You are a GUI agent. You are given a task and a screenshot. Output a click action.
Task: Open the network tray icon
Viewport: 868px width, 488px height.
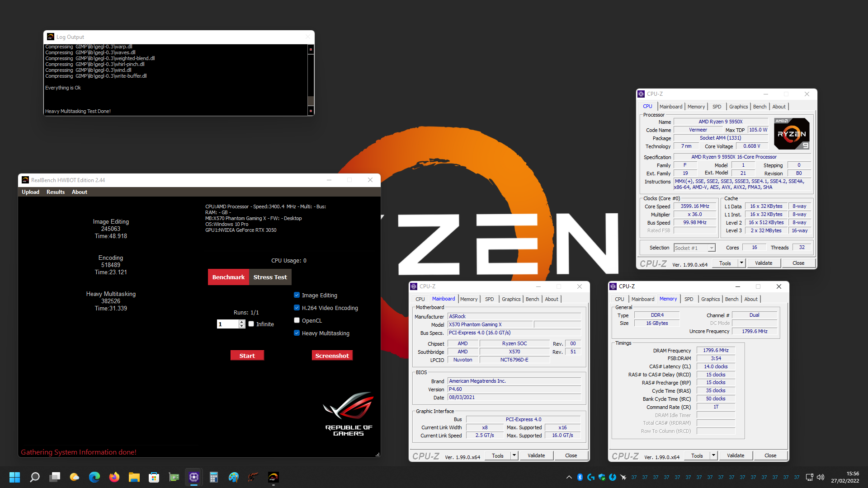(810, 477)
